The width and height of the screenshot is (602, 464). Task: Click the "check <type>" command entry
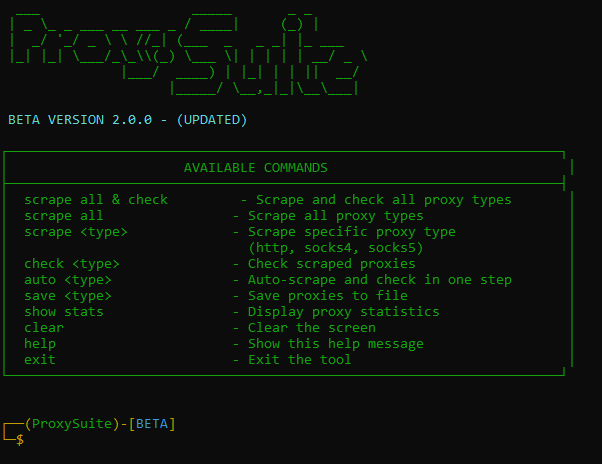click(x=72, y=264)
